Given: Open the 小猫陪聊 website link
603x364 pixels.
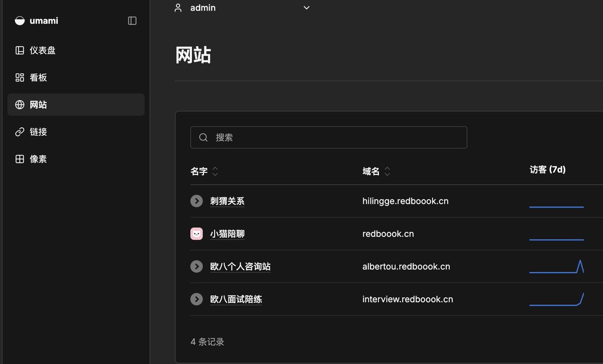Looking at the screenshot, I should [227, 234].
